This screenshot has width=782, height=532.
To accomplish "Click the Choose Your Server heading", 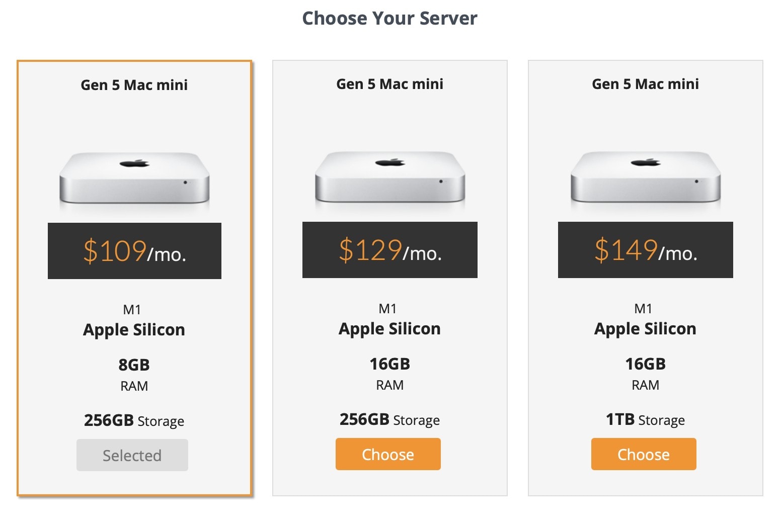I will tap(390, 19).
